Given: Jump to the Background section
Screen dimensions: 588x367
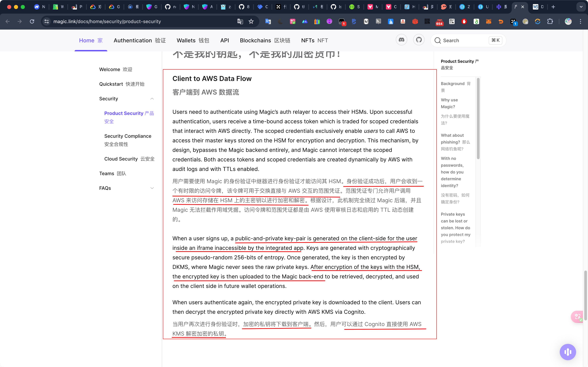Looking at the screenshot, I should pyautogui.click(x=456, y=87).
